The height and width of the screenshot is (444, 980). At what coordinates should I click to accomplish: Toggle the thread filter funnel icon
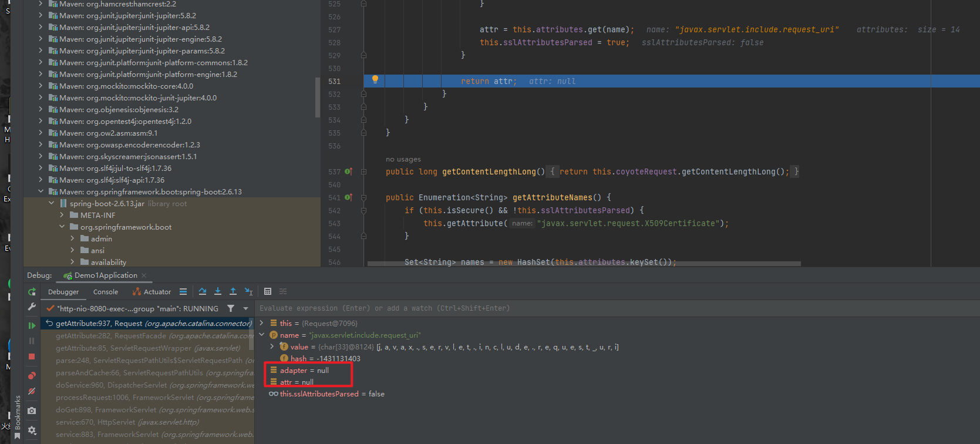[231, 308]
